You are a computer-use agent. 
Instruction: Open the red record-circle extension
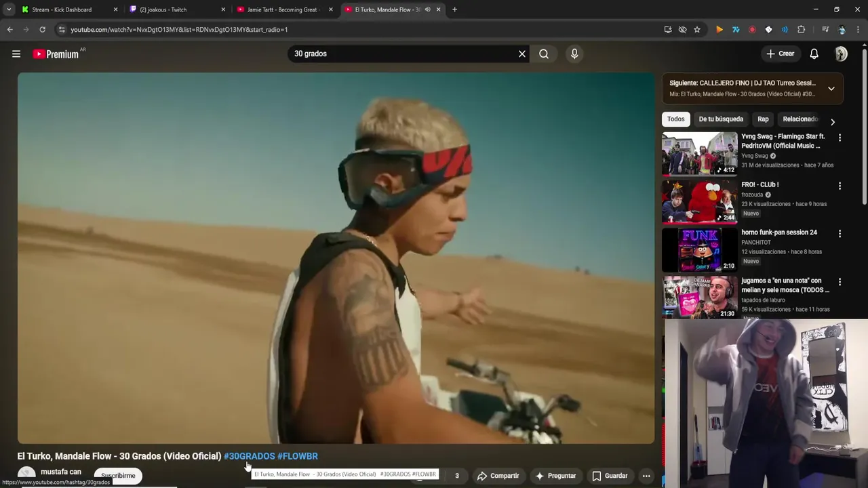click(x=752, y=29)
